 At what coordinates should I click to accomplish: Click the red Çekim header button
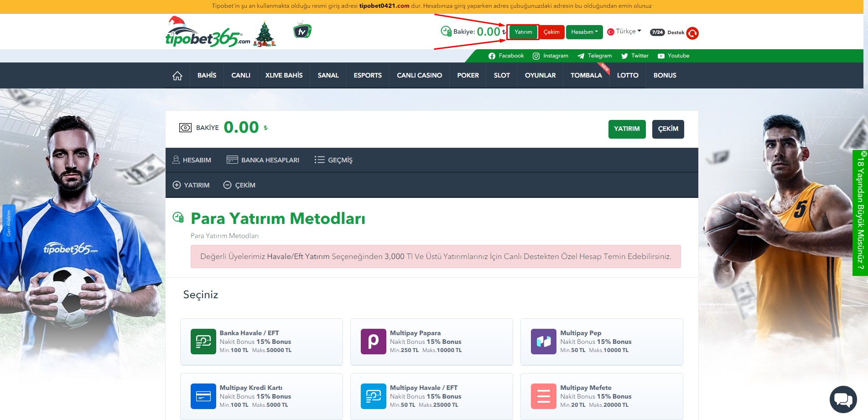click(x=551, y=32)
